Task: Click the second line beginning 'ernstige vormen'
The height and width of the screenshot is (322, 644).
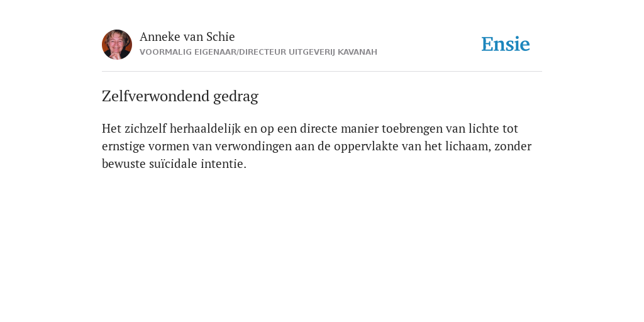Action: point(317,146)
